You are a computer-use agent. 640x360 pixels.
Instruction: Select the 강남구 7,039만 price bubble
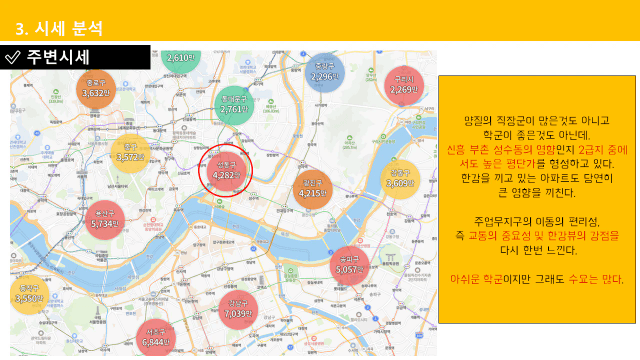238,309
